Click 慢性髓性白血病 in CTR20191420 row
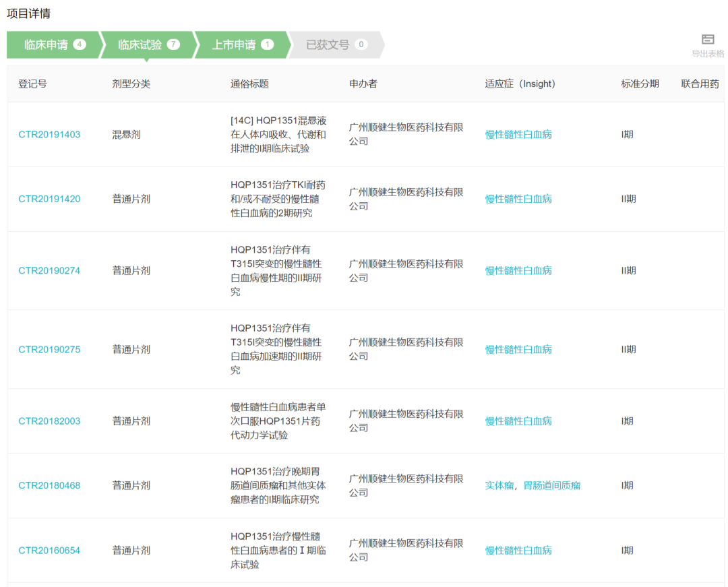Image resolution: width=728 pixels, height=587 pixels. click(518, 199)
